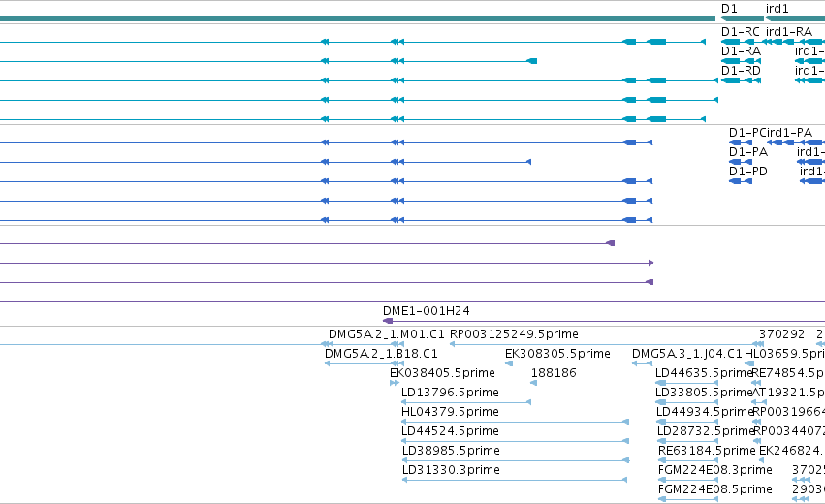
Task: Open the D1-RD transcript label
Action: (x=741, y=71)
